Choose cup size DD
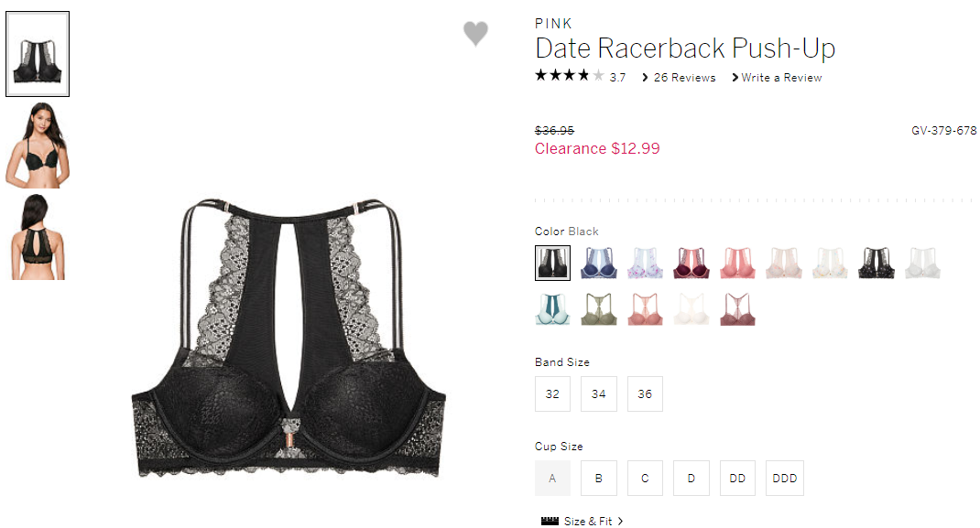Image resolution: width=980 pixels, height=528 pixels. point(737,478)
